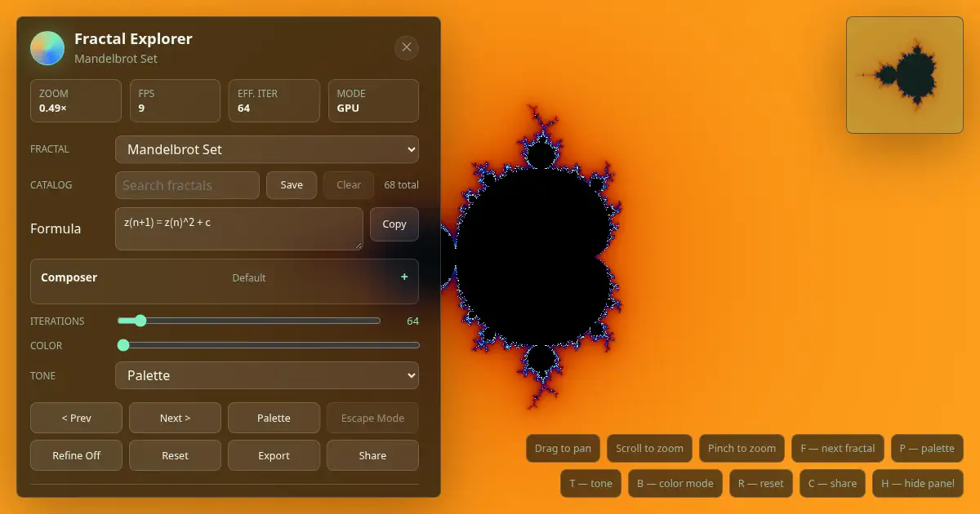Screen dimensions: 980x514
Task: Click the 'T — tone' hint chip
Action: (590, 483)
